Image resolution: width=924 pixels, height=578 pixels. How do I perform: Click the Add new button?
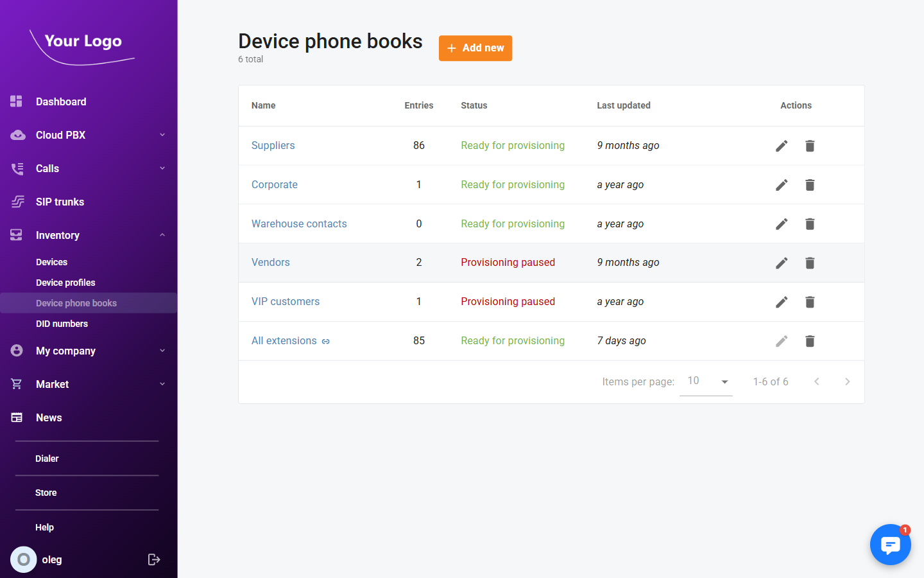[475, 48]
